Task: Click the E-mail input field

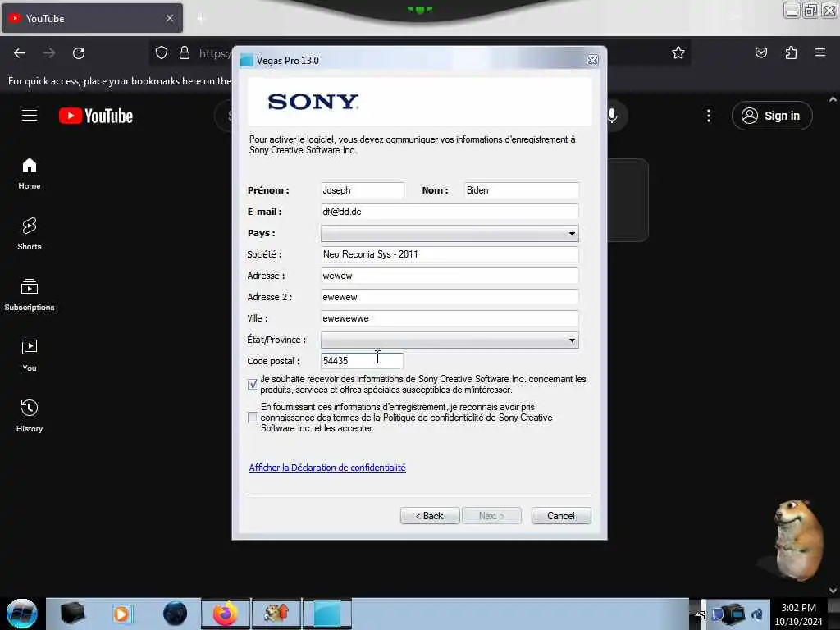Action: click(x=450, y=212)
